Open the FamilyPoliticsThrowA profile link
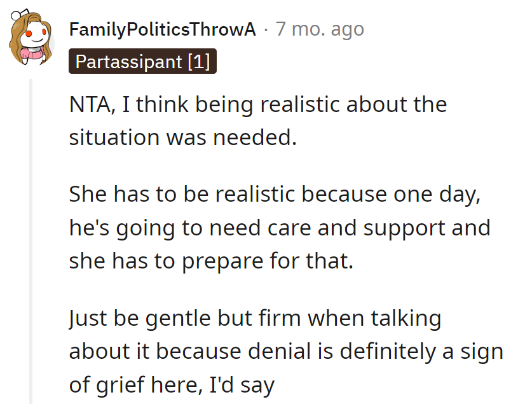 [x=162, y=29]
